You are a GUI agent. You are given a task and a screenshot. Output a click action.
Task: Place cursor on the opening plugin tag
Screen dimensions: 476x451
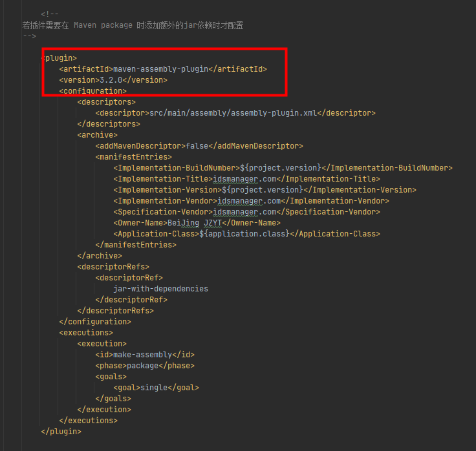[59, 58]
